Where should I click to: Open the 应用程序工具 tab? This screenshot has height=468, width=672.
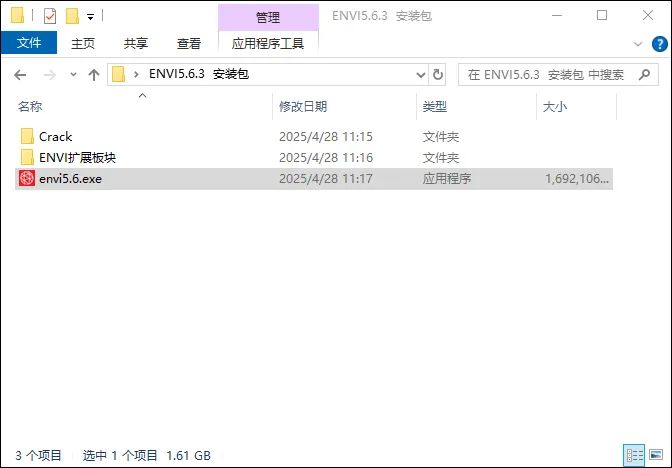click(268, 43)
